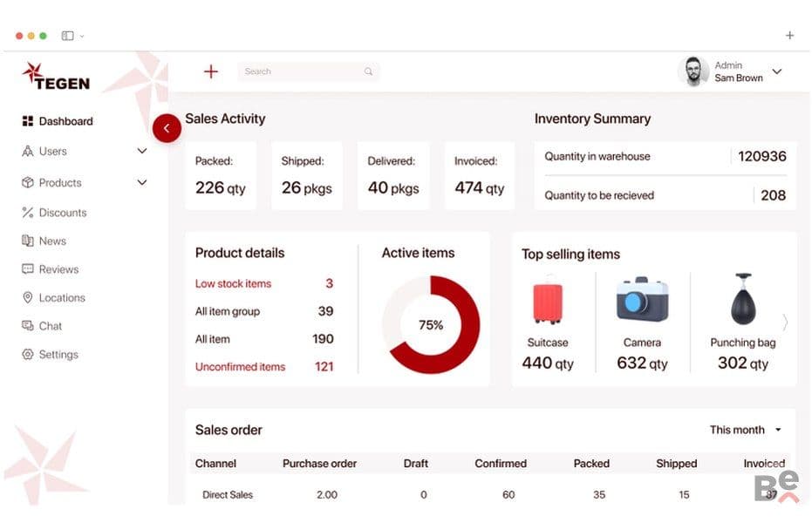The width and height of the screenshot is (812, 523).
Task: Click the News icon in sidebar
Action: pyautogui.click(x=27, y=241)
